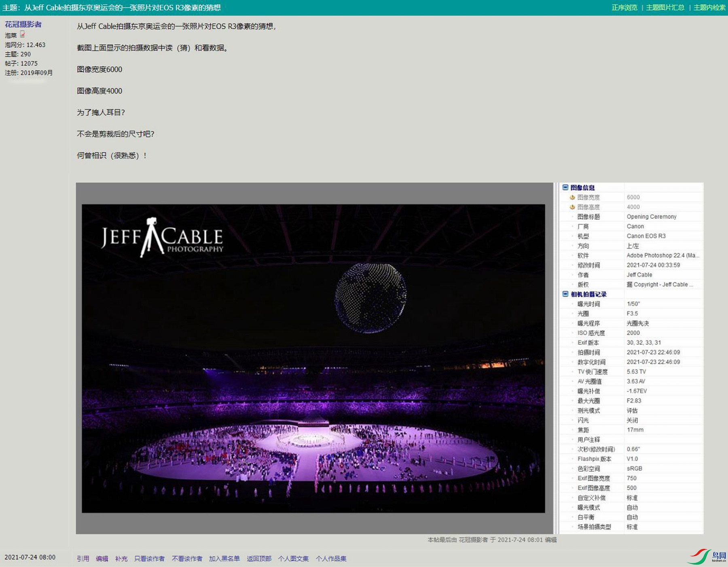Click the icon beside 图像高度
The height and width of the screenshot is (567, 728).
pyautogui.click(x=572, y=207)
